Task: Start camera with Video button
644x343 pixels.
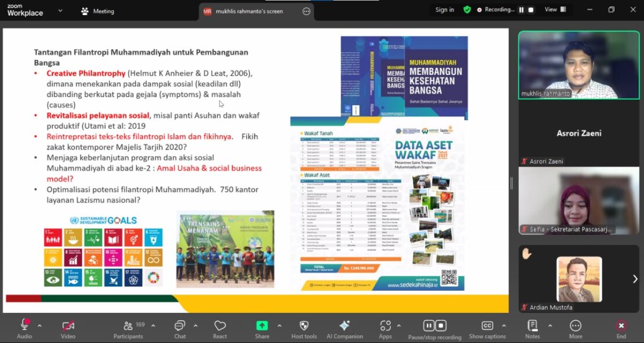Action: click(x=68, y=329)
